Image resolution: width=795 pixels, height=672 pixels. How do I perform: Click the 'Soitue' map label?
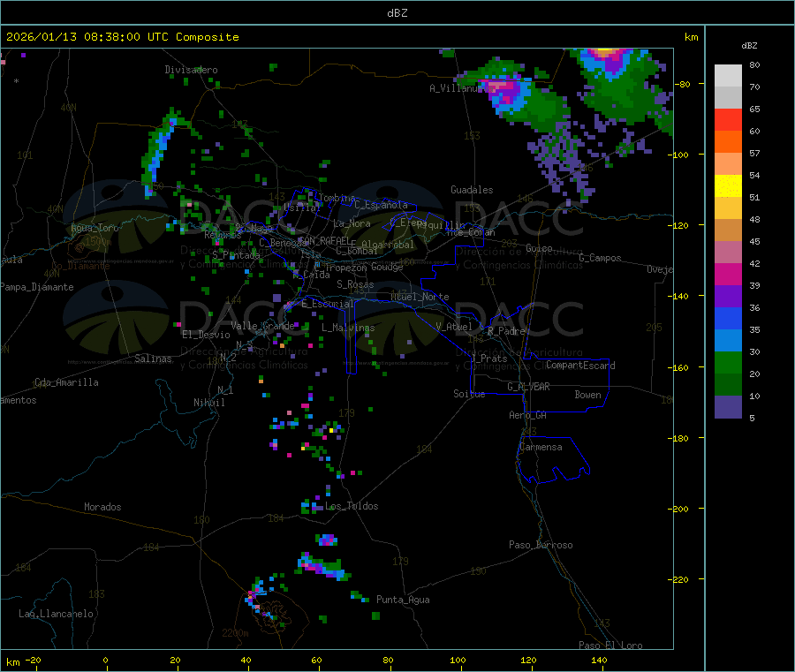click(469, 394)
